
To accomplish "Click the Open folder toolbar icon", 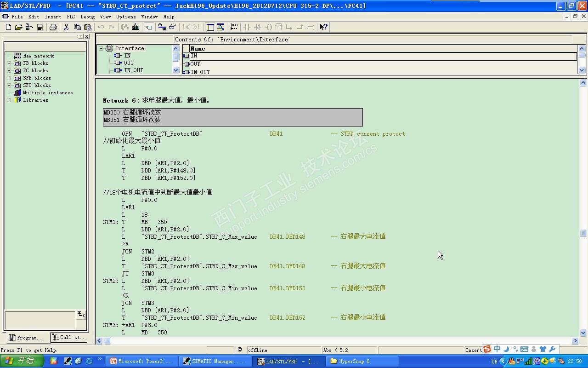I will [x=18, y=27].
